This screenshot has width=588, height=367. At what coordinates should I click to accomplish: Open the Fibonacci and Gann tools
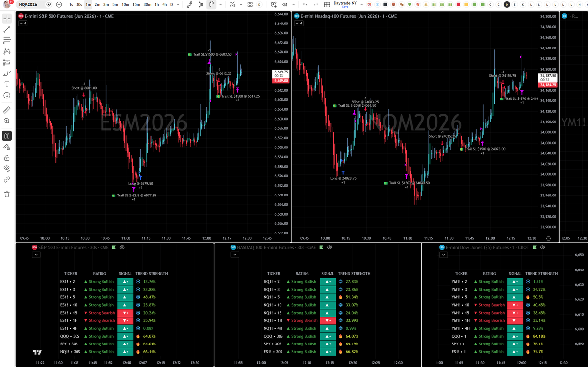(x=7, y=41)
